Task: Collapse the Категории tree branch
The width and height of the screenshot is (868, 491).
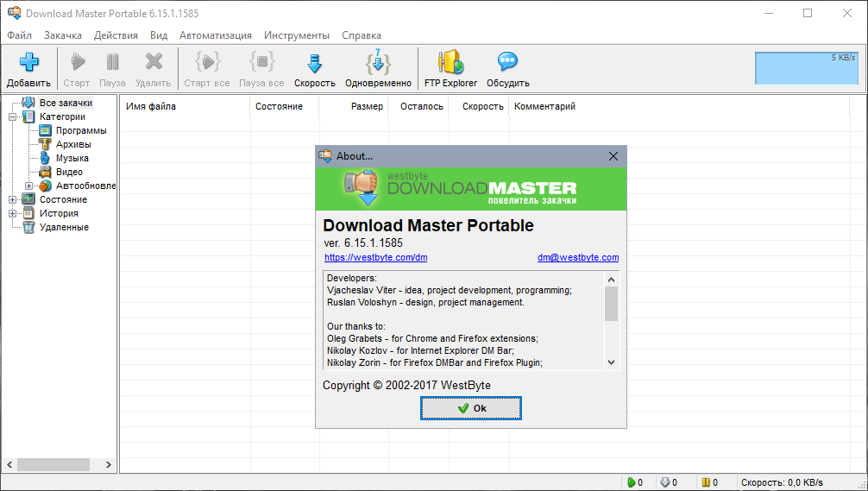Action: (12, 116)
